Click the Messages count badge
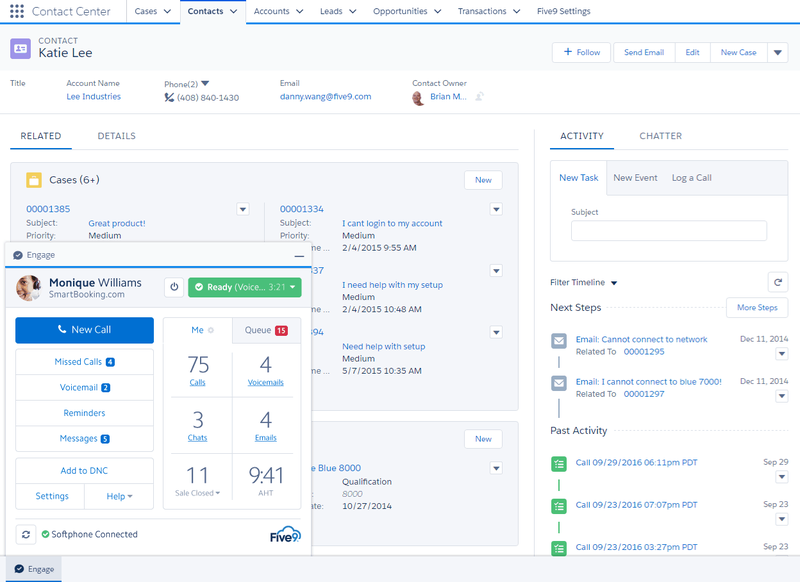Image resolution: width=800 pixels, height=582 pixels. [x=105, y=439]
